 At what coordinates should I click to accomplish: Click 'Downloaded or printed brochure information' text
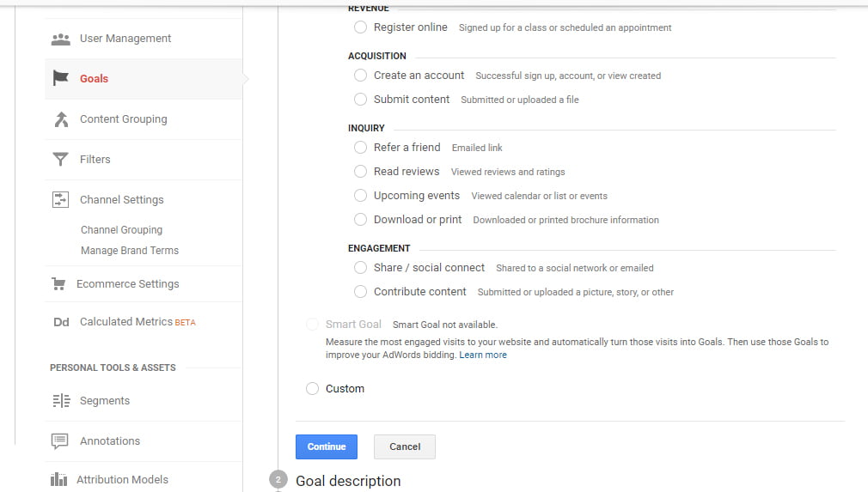tap(565, 220)
